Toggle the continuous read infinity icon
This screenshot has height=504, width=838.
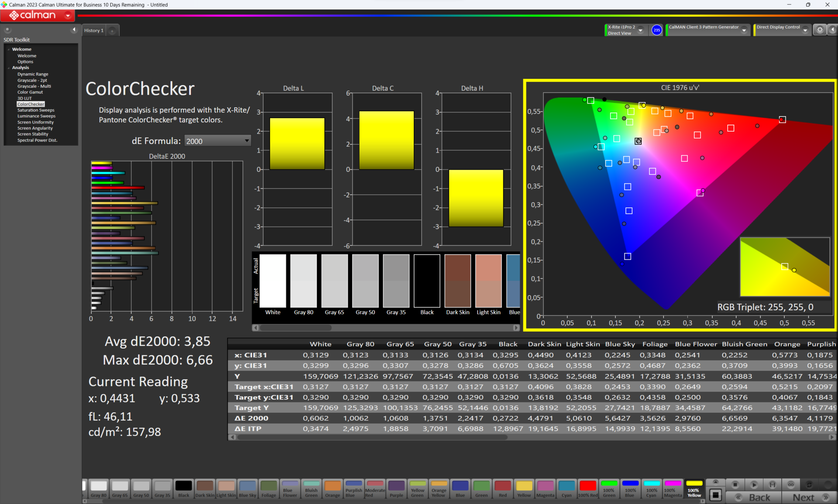tap(790, 484)
